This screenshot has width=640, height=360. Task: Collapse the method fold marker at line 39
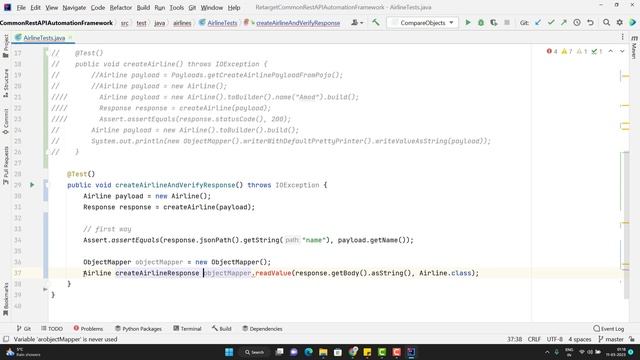coord(45,289)
